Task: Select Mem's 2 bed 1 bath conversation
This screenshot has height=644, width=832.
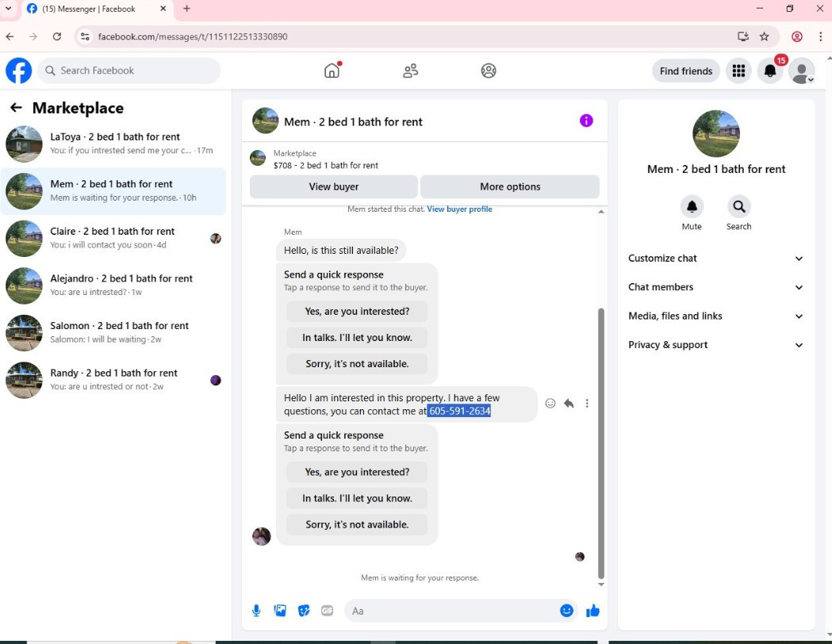Action: pos(113,191)
